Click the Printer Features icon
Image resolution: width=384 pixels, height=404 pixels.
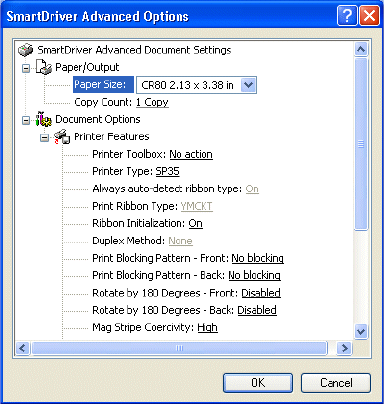coord(62,137)
